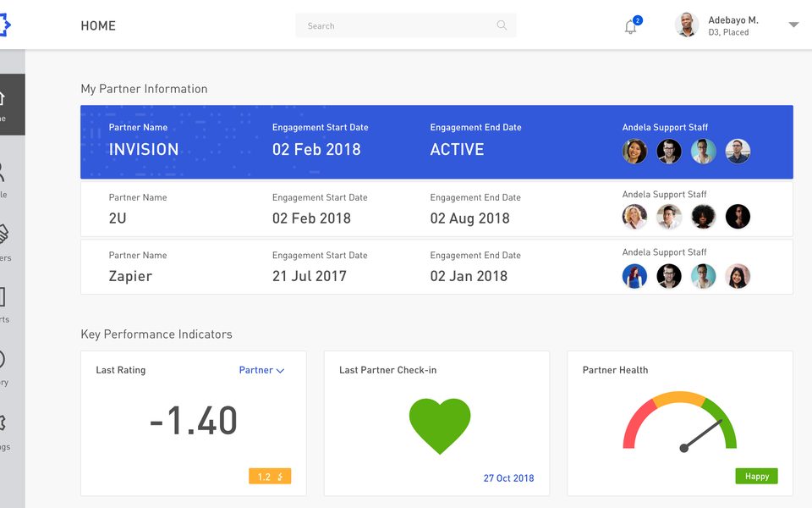Select the Zapier partner name
The image size is (812, 508).
click(x=130, y=276)
